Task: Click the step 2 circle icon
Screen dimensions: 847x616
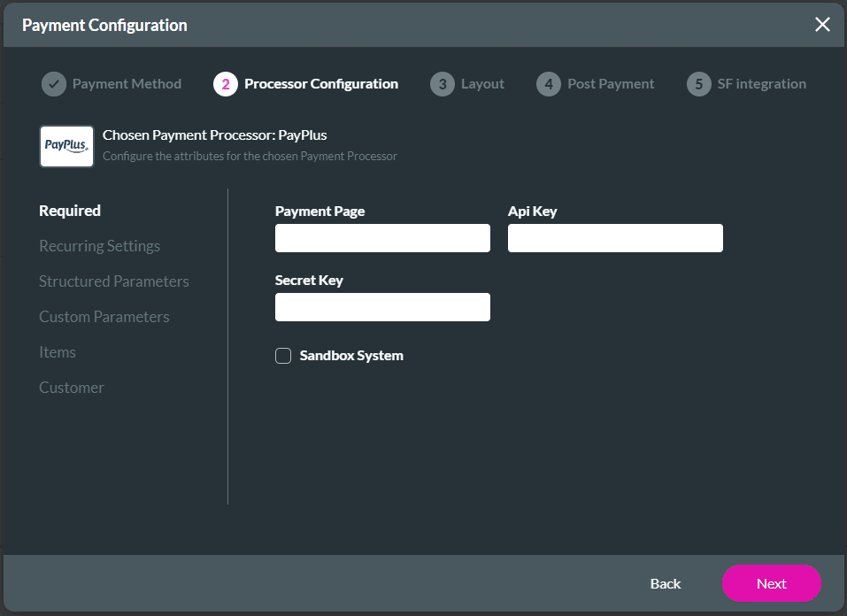Action: point(226,84)
